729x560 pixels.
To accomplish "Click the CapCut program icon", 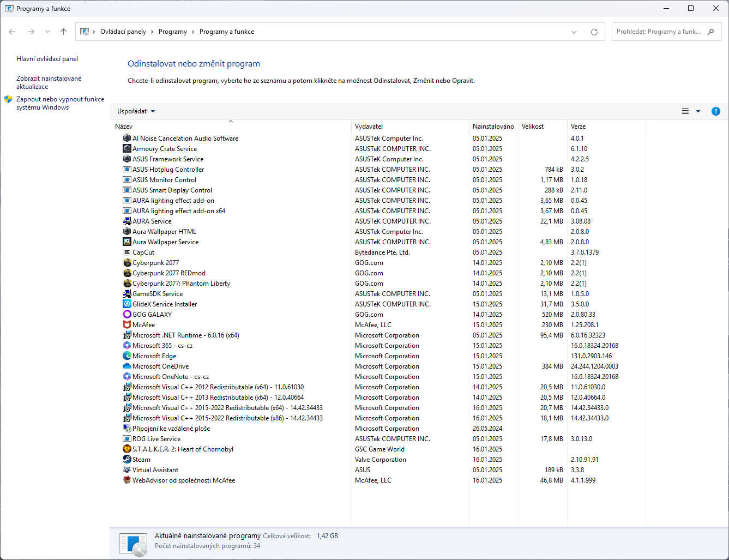I will (x=127, y=252).
